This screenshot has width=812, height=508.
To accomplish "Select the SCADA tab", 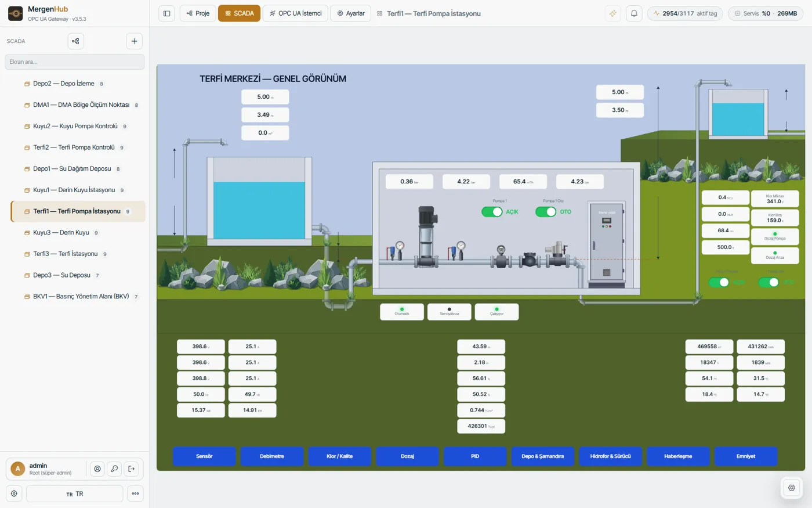I will [x=239, y=13].
